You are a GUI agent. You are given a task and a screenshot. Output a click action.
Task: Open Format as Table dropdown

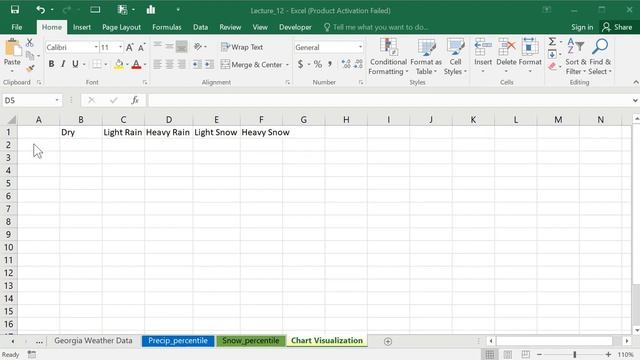426,57
